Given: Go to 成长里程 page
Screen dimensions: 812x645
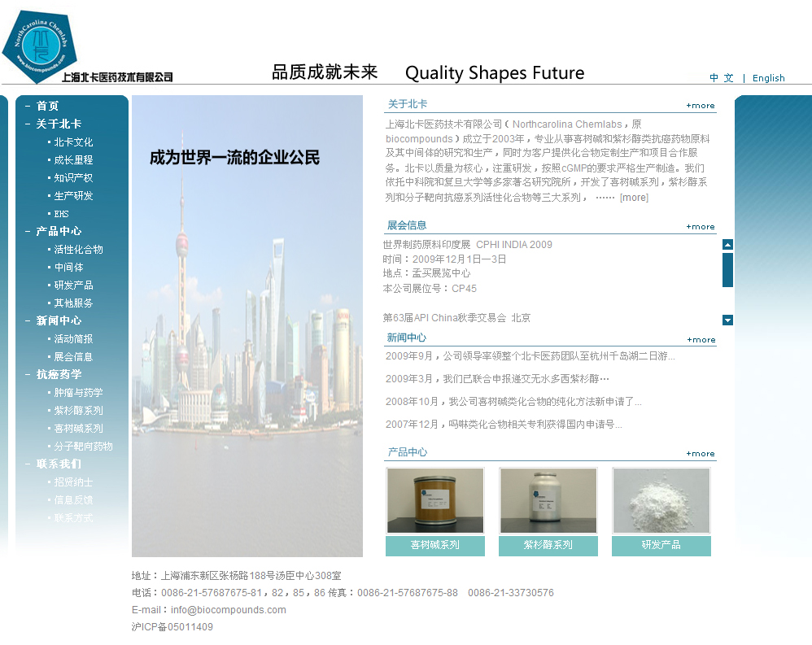Looking at the screenshot, I should [73, 160].
